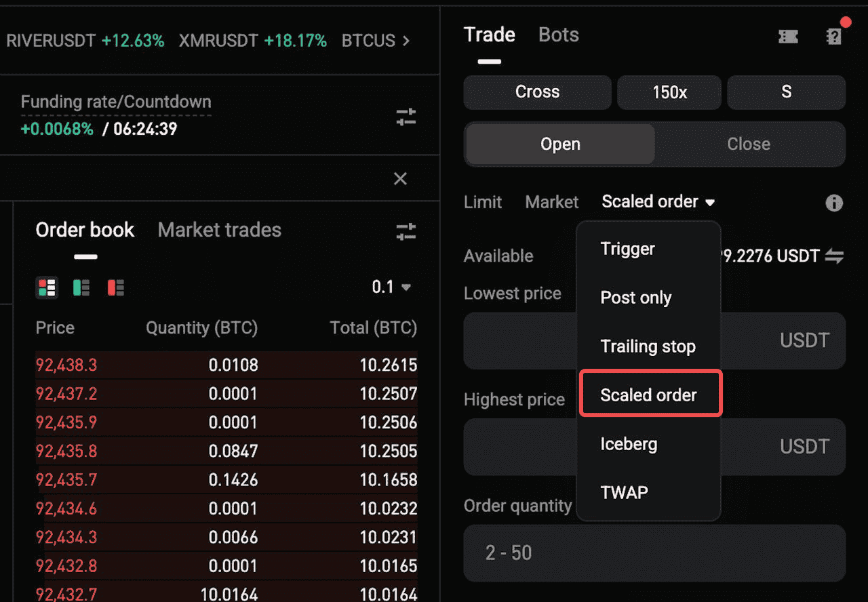Keep the Open side selected
Viewport: 868px width, 602px height.
click(x=559, y=144)
